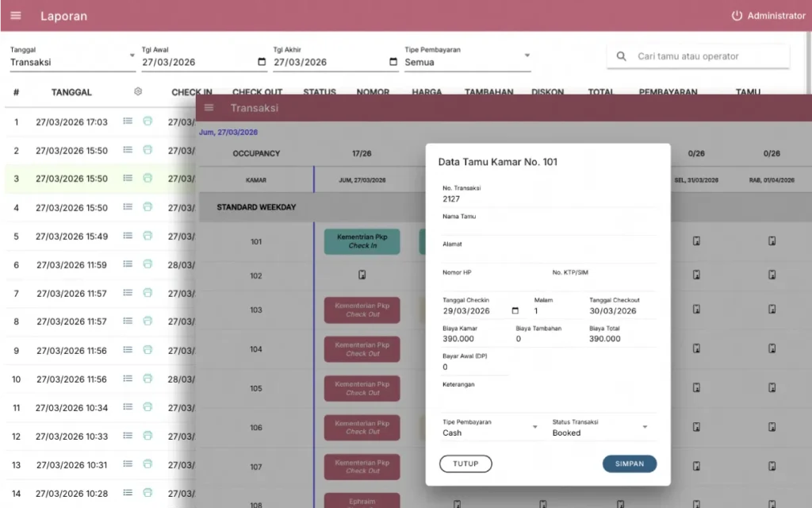Click room 101 booking icon under Rab, 01/04/2026
The image size is (812, 508).
coord(772,241)
